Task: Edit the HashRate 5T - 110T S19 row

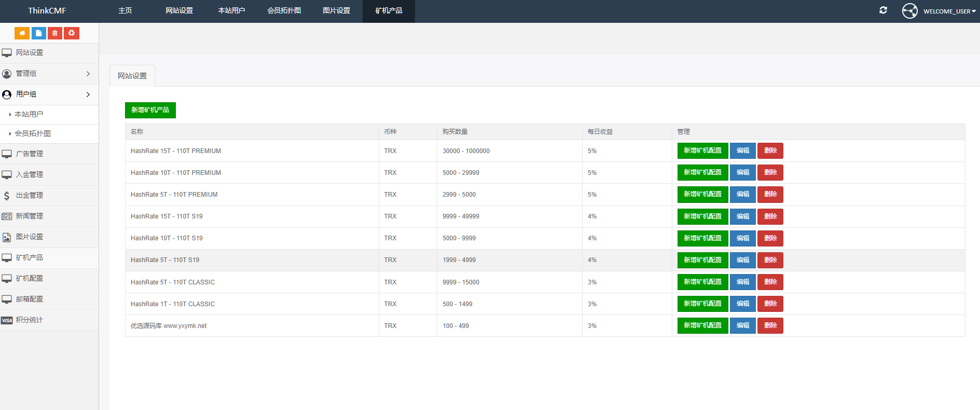Action: pos(743,260)
